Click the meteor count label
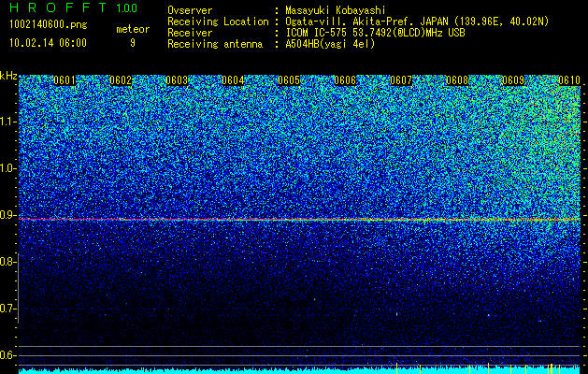 pos(133,29)
